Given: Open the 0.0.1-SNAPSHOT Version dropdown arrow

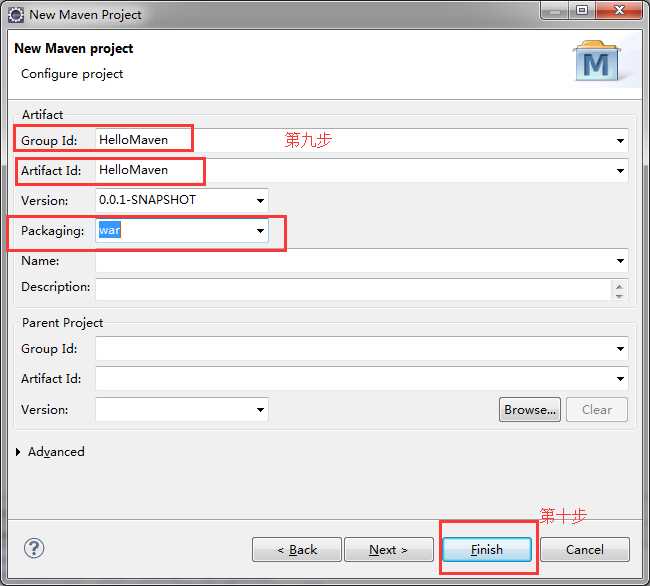Looking at the screenshot, I should point(260,201).
